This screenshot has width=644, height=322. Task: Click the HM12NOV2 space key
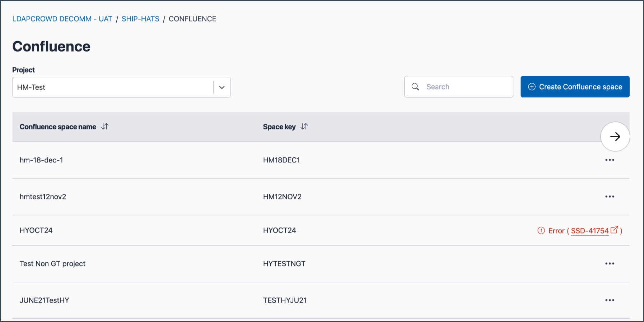click(x=282, y=197)
